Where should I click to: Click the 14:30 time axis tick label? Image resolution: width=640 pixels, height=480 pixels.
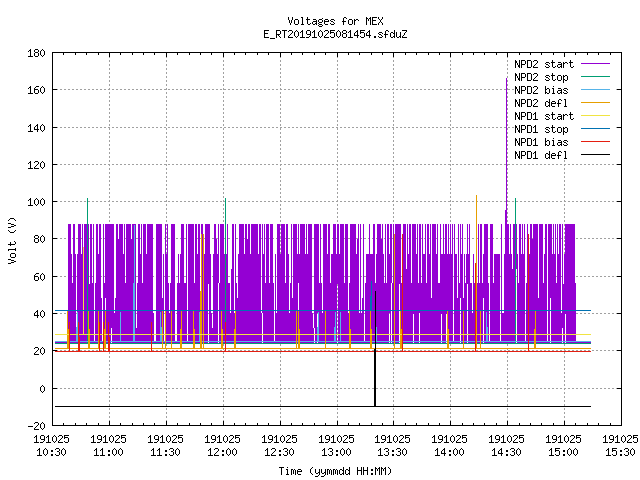[507, 446]
